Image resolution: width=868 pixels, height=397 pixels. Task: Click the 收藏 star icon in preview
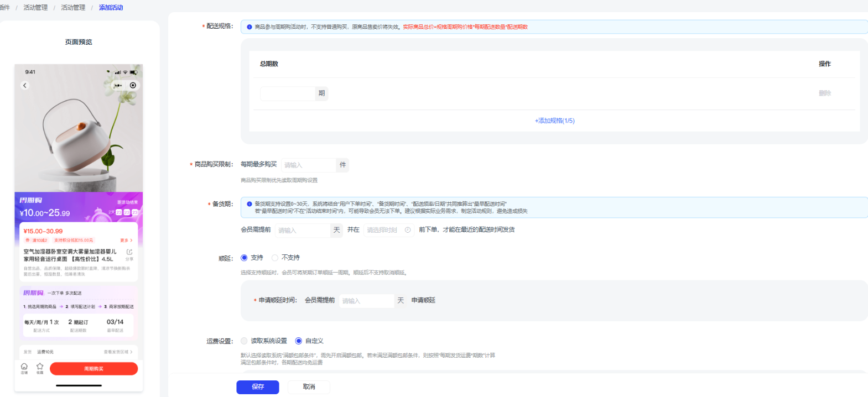pyautogui.click(x=40, y=368)
